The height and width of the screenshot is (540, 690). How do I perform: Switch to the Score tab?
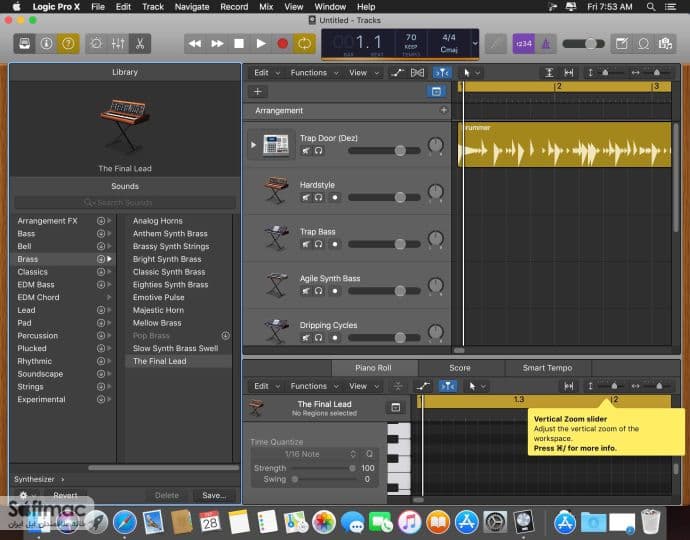pos(460,367)
